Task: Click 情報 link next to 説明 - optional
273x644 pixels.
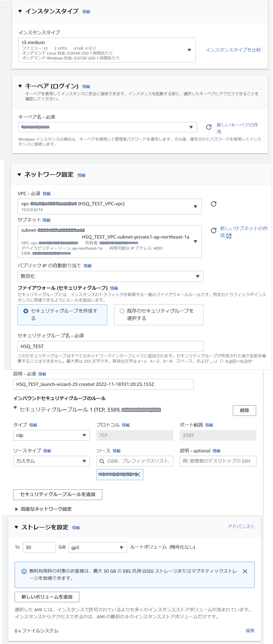Action: [217, 451]
